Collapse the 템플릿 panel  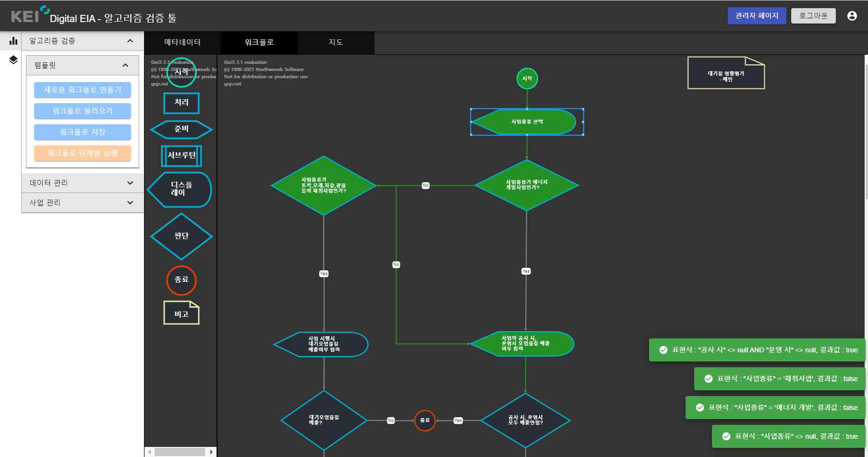tap(83, 65)
